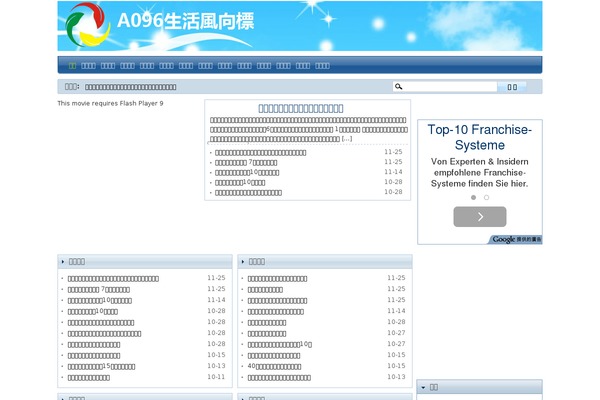The height and width of the screenshot is (400, 600).
Task: Click the colorful circular site logo
Action: 86,26
